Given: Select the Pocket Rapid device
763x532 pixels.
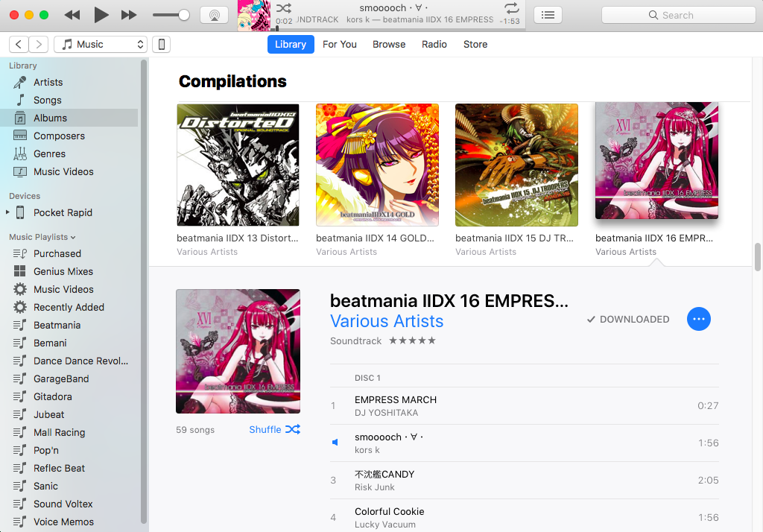Looking at the screenshot, I should 69,212.
